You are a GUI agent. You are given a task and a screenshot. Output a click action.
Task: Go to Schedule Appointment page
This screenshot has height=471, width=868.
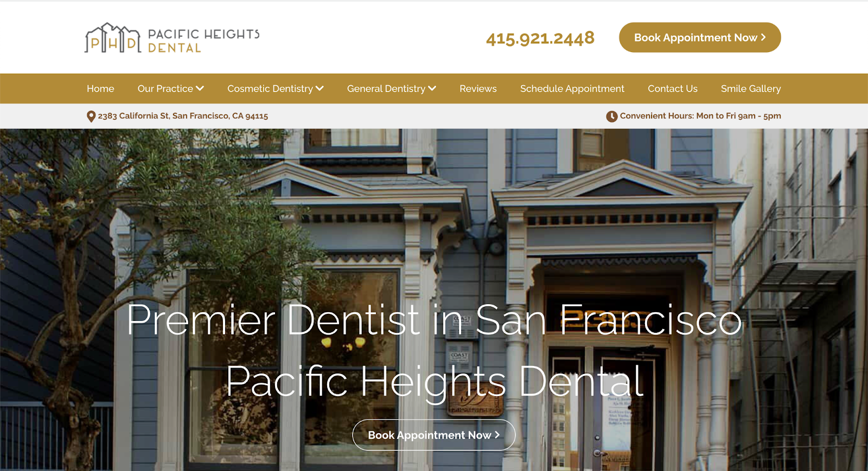coord(572,88)
